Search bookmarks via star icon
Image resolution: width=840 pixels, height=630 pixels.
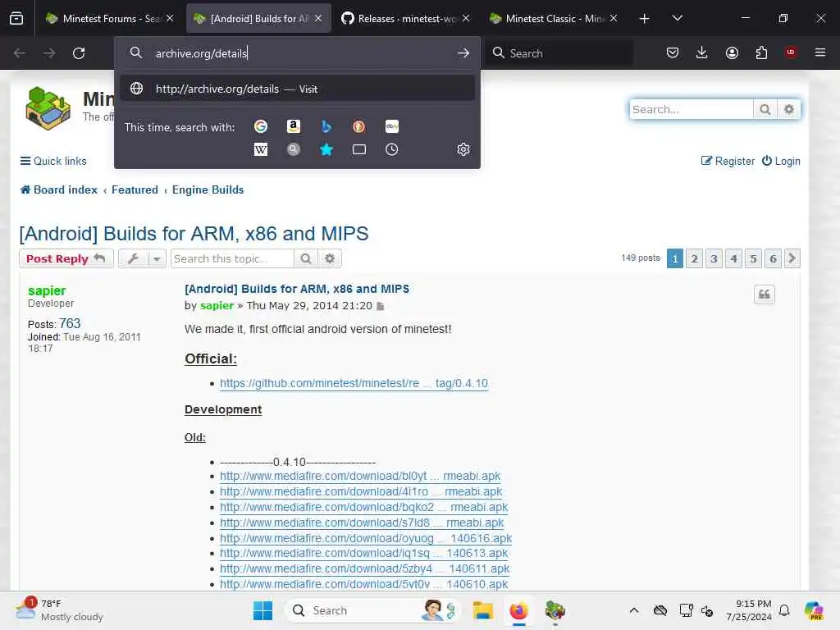pyautogui.click(x=326, y=149)
